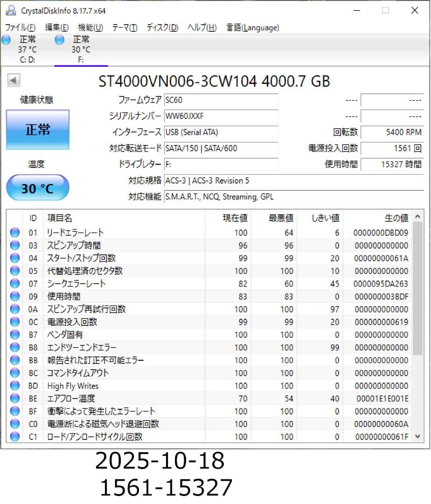Click the status dot beside エアフロー温度
This screenshot has height=504, width=431.
pyautogui.click(x=14, y=399)
